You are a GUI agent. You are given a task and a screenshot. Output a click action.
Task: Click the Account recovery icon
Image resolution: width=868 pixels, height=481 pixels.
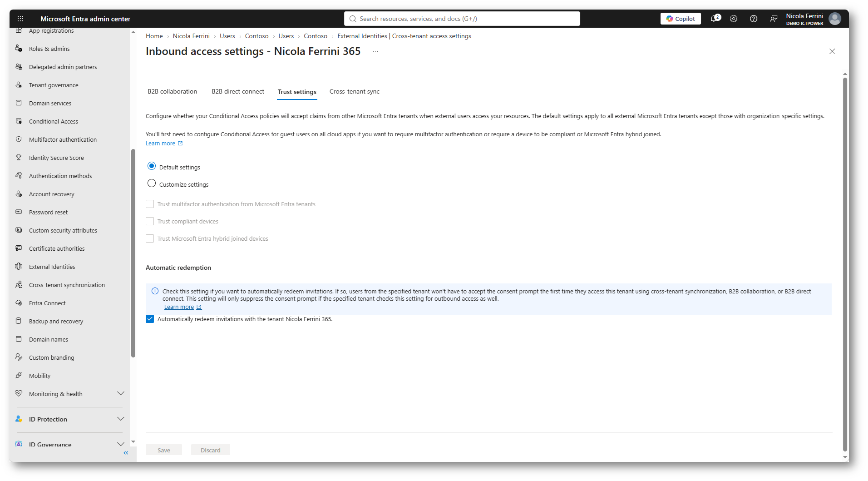pos(19,193)
